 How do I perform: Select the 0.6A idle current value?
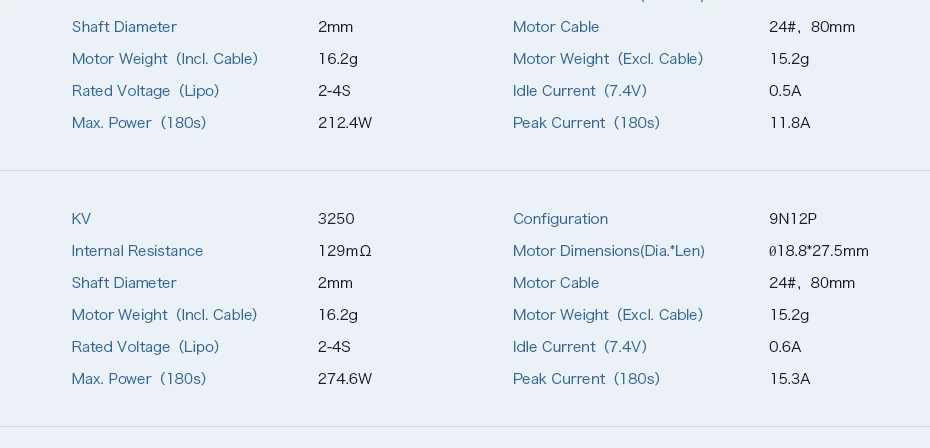point(785,347)
